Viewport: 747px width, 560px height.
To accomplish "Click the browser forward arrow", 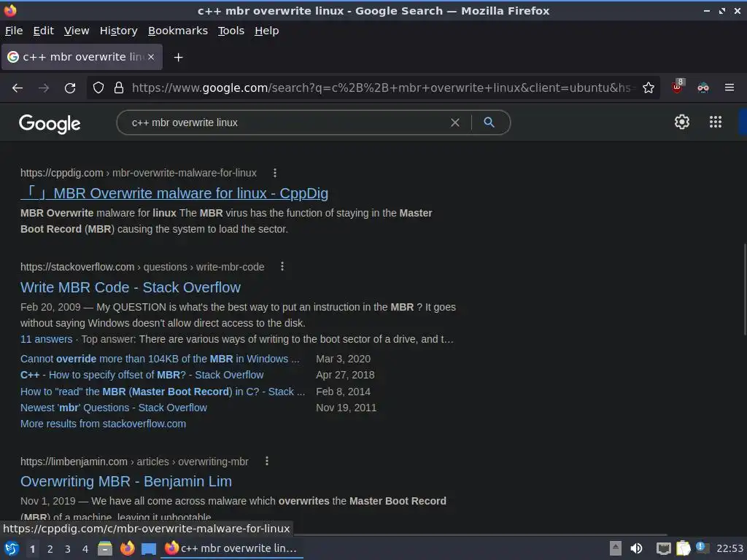I will tap(44, 88).
